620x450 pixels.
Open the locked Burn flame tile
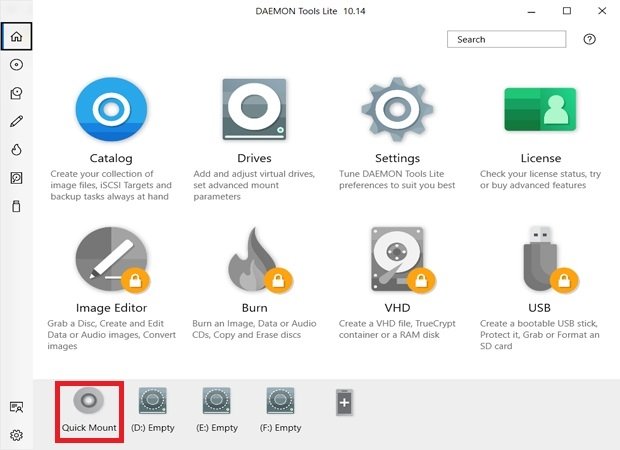pos(259,259)
